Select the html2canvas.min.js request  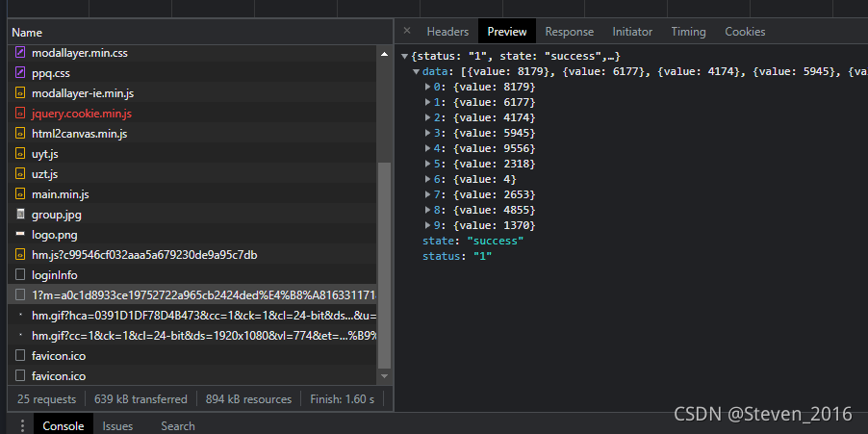[x=192, y=134]
